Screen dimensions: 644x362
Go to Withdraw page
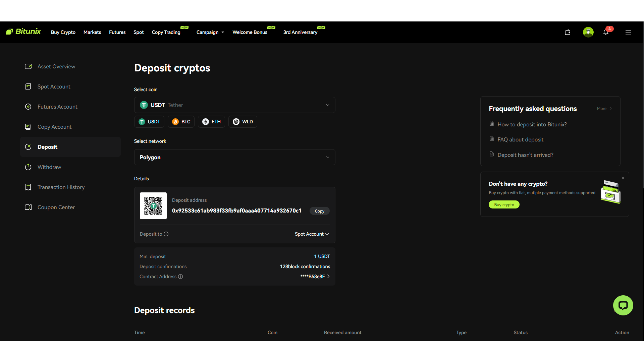70,167
